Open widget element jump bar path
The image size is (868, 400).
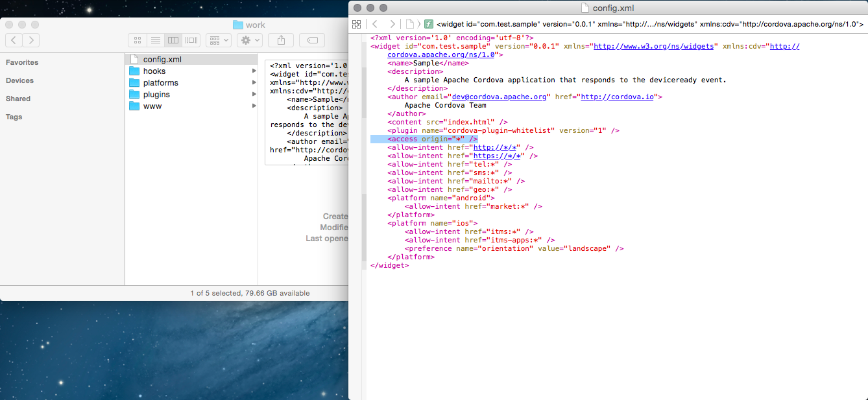(x=650, y=24)
